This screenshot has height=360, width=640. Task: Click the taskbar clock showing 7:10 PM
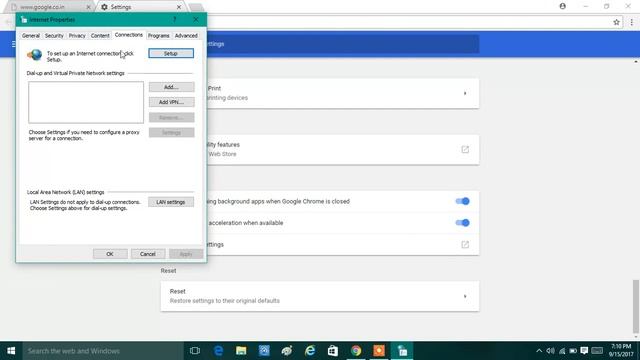pyautogui.click(x=621, y=351)
